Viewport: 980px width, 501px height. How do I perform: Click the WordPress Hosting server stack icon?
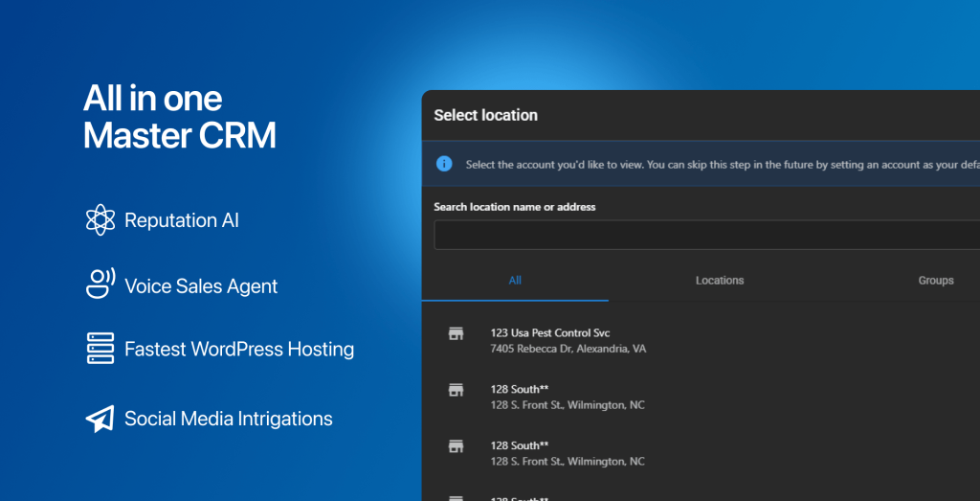(x=100, y=349)
